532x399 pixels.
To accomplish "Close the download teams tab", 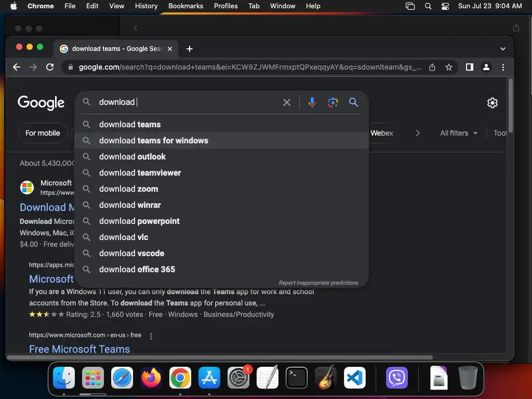I will [170, 49].
